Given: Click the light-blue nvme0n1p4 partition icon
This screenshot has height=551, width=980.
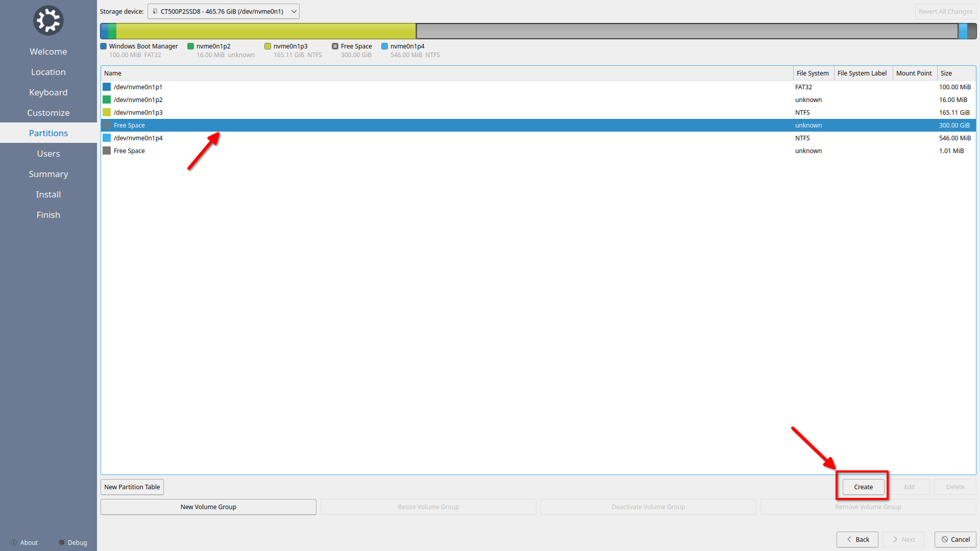Looking at the screenshot, I should point(107,138).
